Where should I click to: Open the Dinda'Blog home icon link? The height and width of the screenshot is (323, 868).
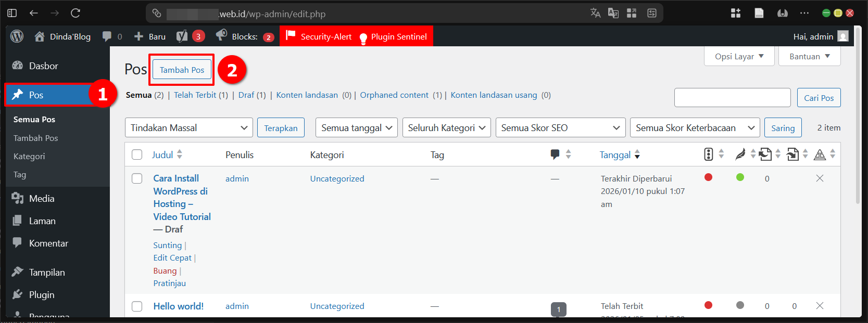(x=40, y=36)
